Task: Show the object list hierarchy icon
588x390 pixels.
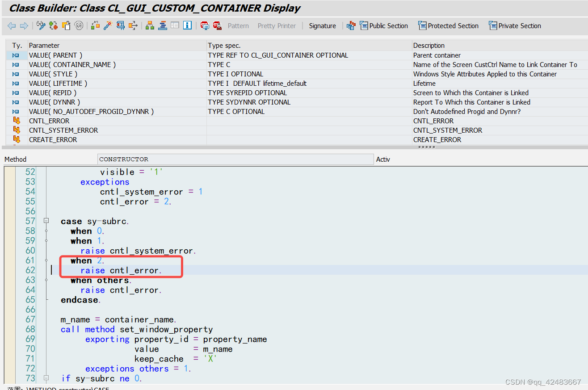Action: tap(150, 26)
